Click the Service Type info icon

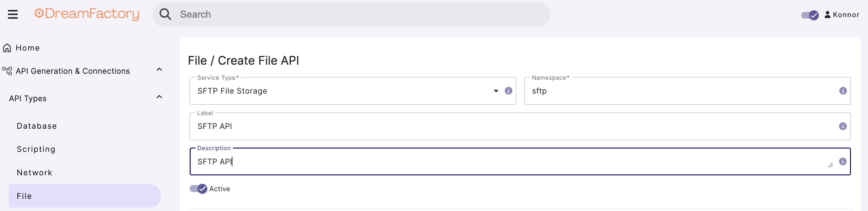[508, 91]
